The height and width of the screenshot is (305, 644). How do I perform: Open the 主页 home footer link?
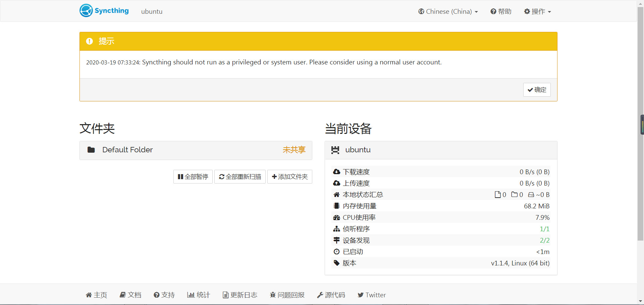coord(97,295)
